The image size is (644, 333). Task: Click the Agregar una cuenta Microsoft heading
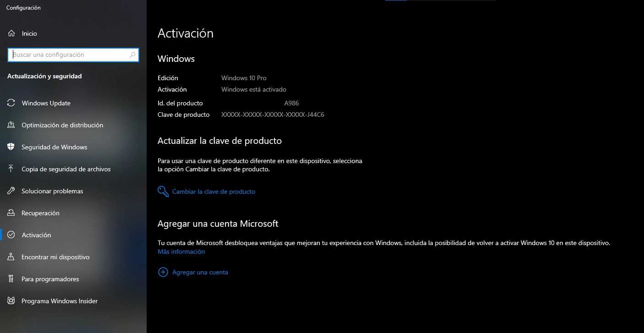click(218, 224)
